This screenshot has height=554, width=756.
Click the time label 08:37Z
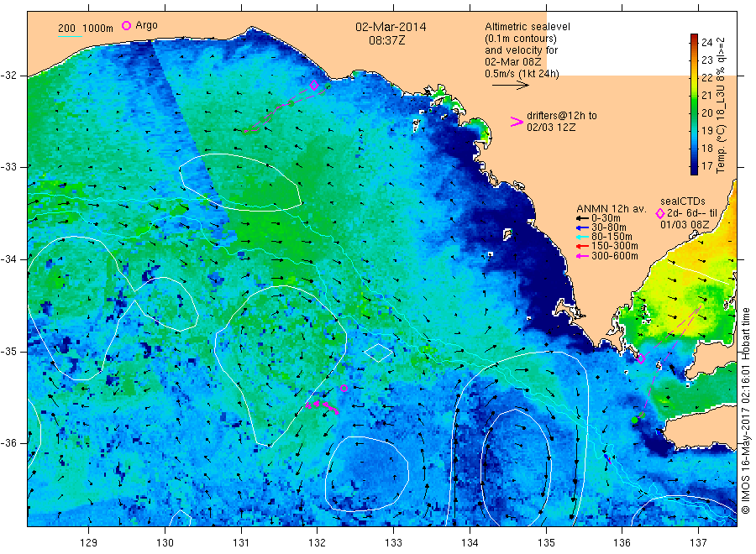tap(387, 40)
